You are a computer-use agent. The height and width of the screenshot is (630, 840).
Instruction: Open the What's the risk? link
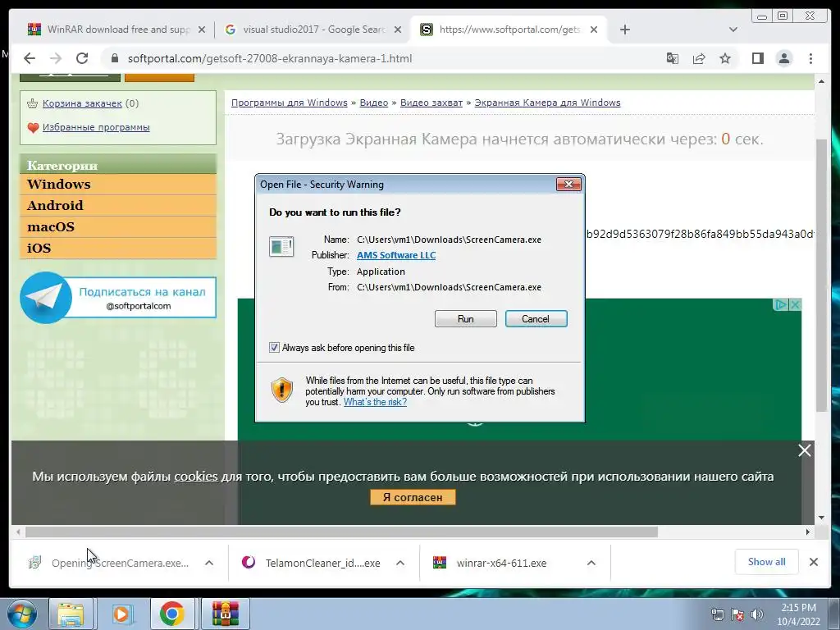[x=375, y=402]
